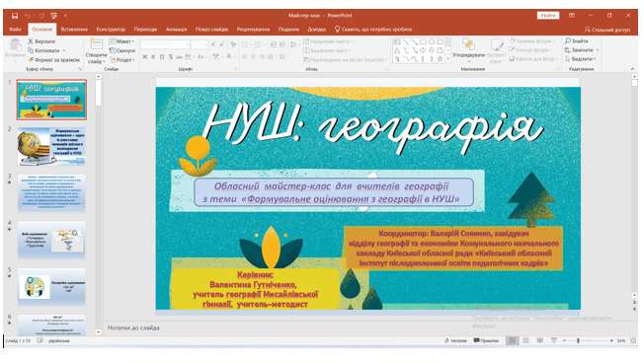Open font color dropdown arrow
Viewport: 644px width, 363px height.
click(x=235, y=56)
